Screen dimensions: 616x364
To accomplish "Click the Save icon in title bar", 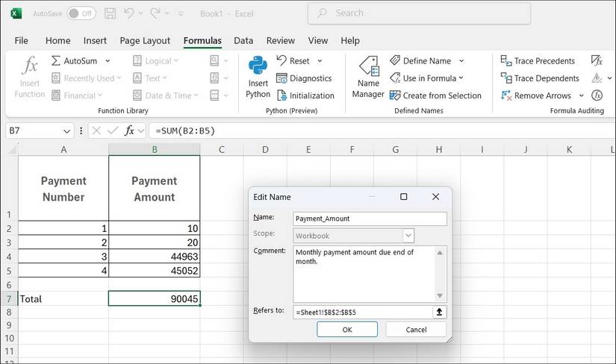I will click(110, 13).
